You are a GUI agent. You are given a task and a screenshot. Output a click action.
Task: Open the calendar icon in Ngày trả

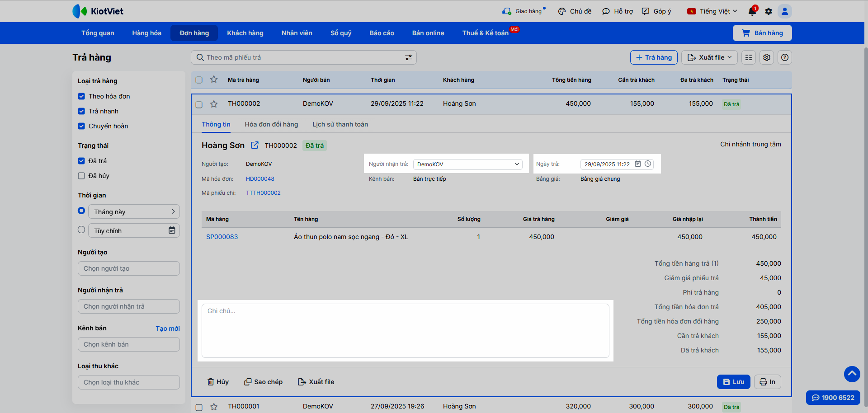(x=638, y=164)
